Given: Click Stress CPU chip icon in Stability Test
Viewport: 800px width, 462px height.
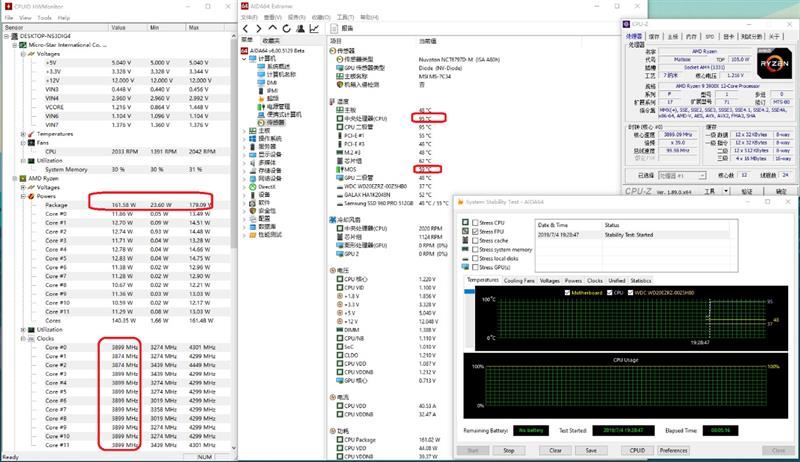Looking at the screenshot, I should [x=465, y=222].
